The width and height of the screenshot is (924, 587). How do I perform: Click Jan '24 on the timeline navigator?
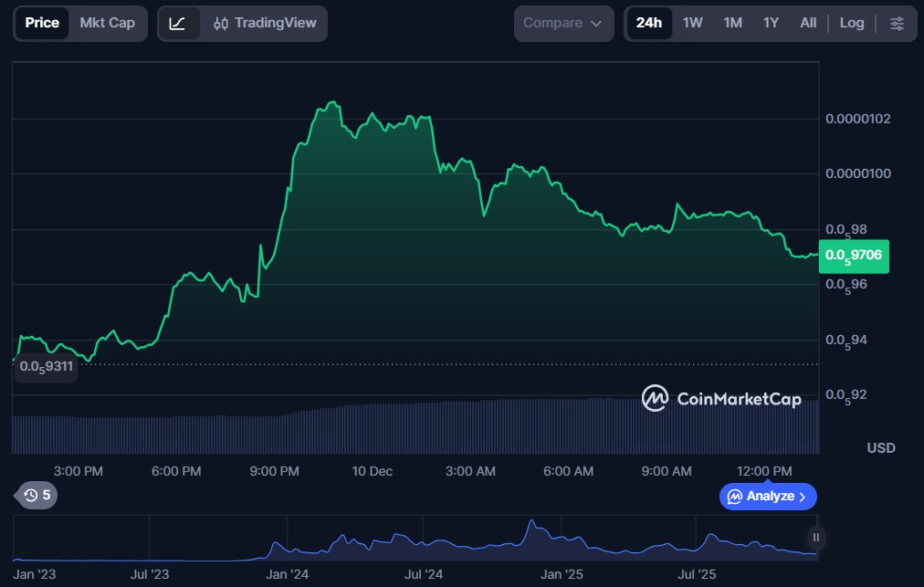pyautogui.click(x=287, y=574)
